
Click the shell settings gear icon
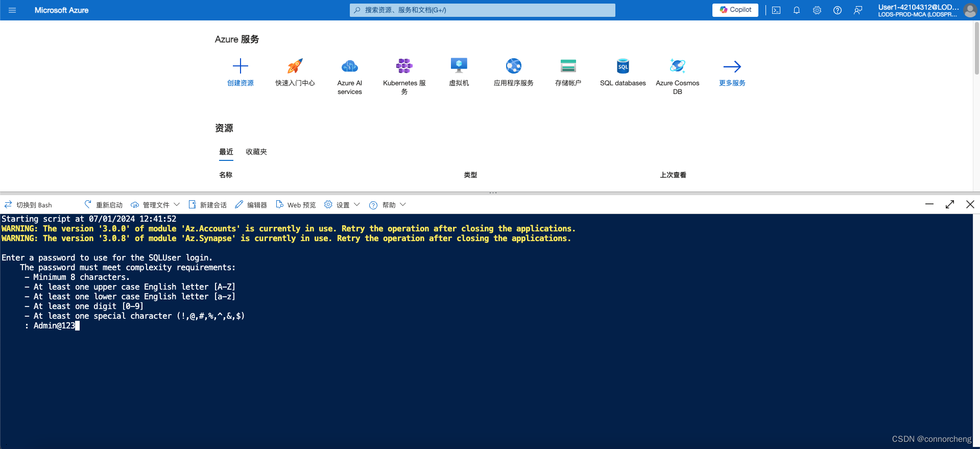point(328,204)
